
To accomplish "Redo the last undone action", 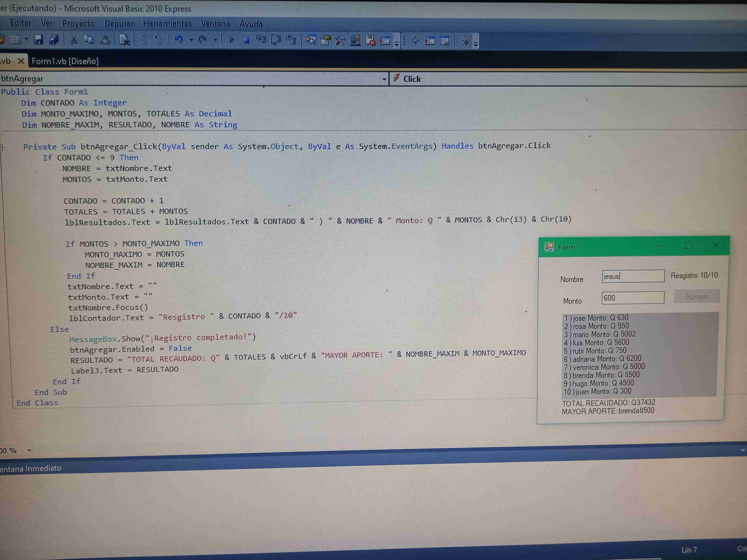I will (203, 40).
